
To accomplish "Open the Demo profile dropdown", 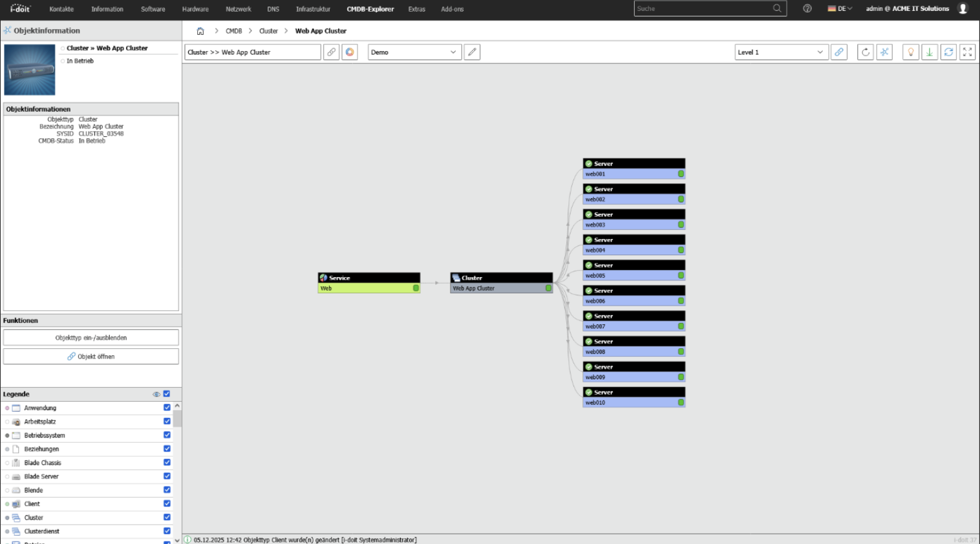I will tap(414, 52).
